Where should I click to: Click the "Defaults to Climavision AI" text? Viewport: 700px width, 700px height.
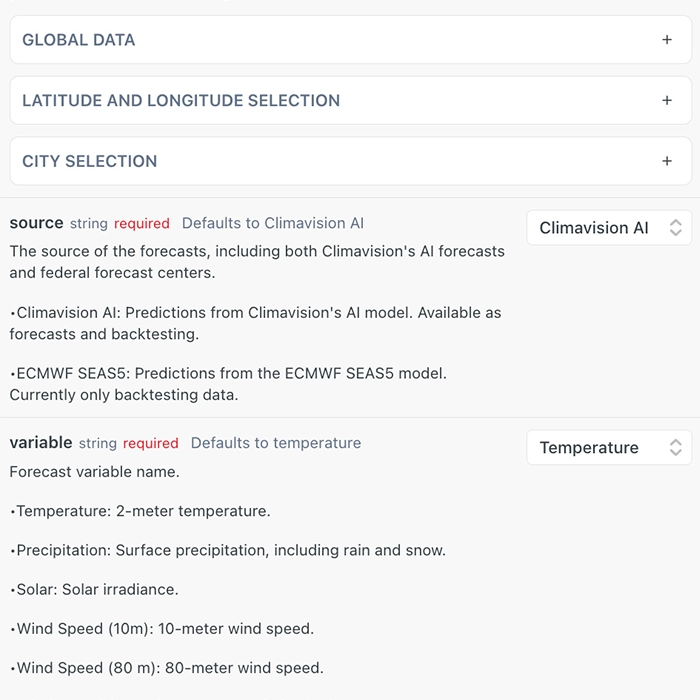click(x=273, y=224)
